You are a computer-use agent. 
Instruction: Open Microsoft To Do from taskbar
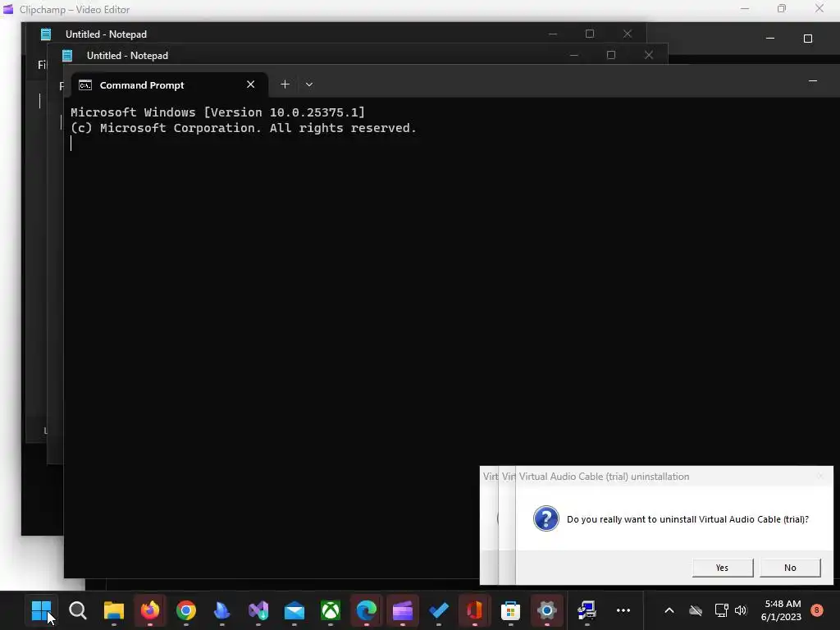click(439, 609)
